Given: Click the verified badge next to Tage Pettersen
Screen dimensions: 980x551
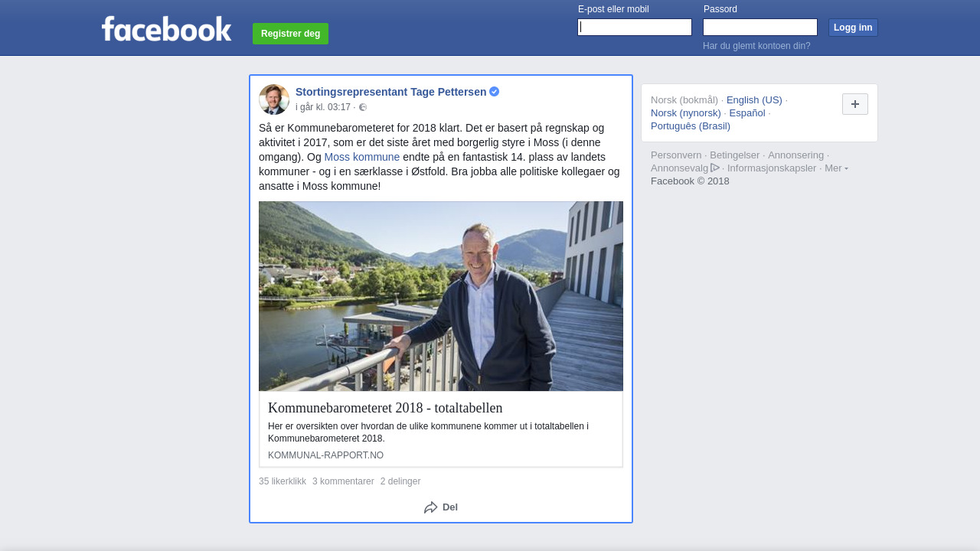Looking at the screenshot, I should [x=495, y=92].
